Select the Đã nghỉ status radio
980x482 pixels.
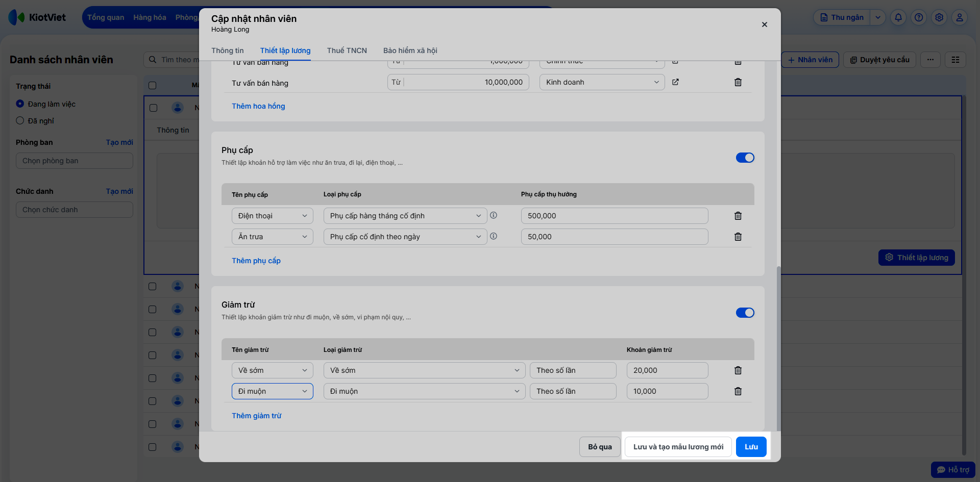20,120
